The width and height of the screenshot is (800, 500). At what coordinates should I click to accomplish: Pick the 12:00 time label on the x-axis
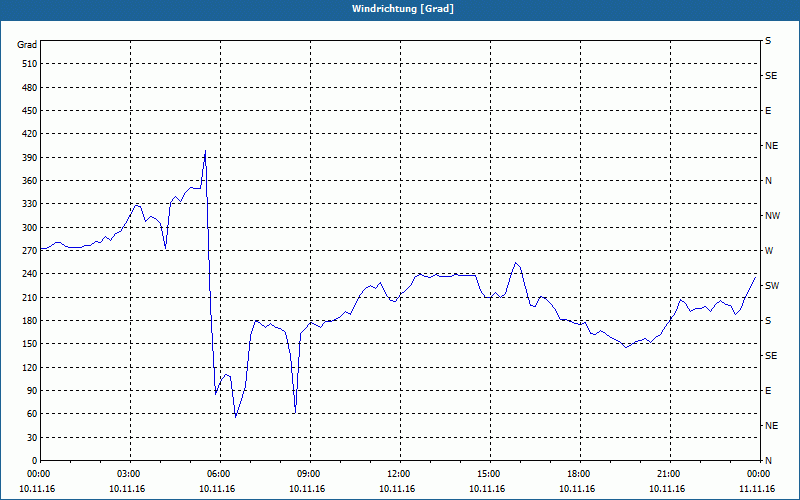[x=398, y=473]
